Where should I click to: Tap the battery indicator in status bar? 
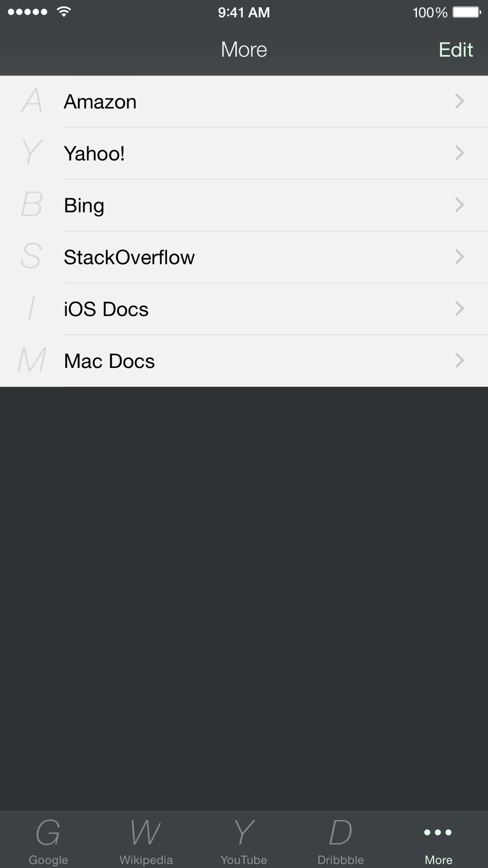[467, 12]
